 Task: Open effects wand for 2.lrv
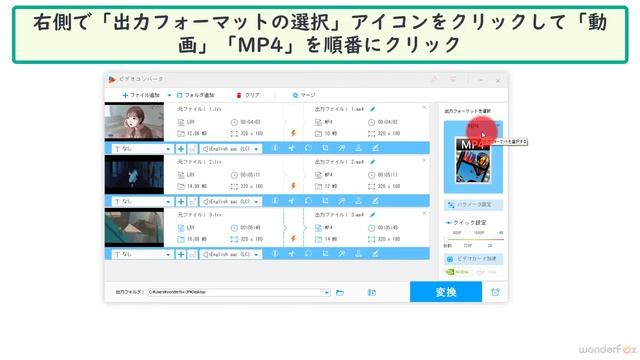pos(342,200)
